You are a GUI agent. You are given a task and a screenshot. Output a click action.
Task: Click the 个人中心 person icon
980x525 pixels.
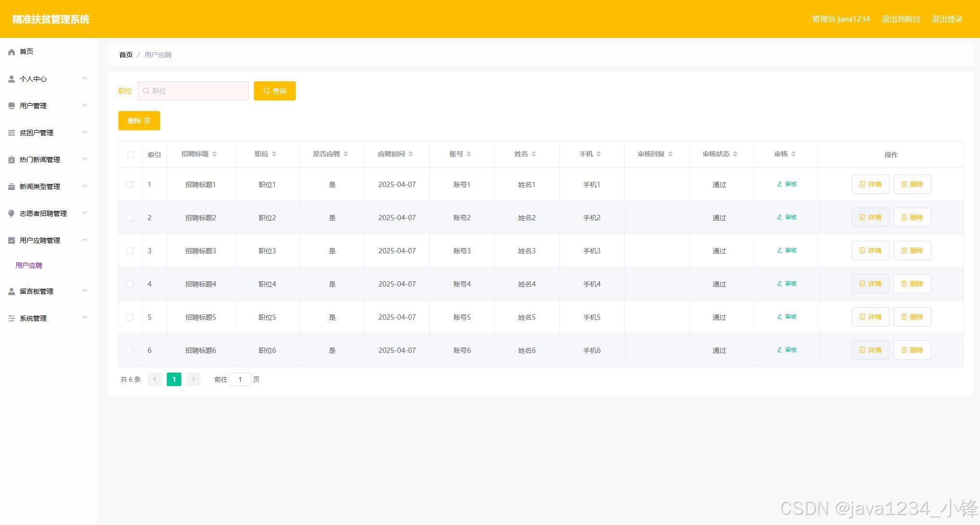(12, 79)
